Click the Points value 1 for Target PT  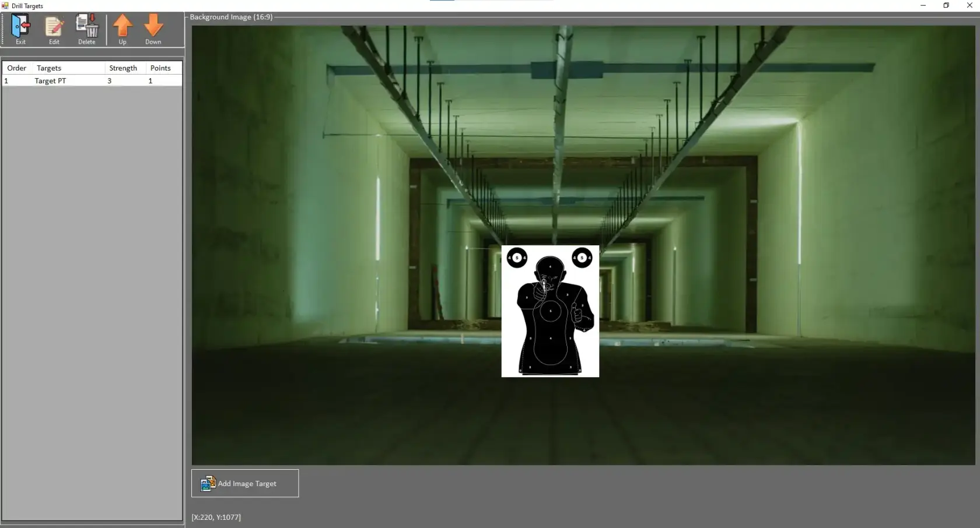(150, 80)
